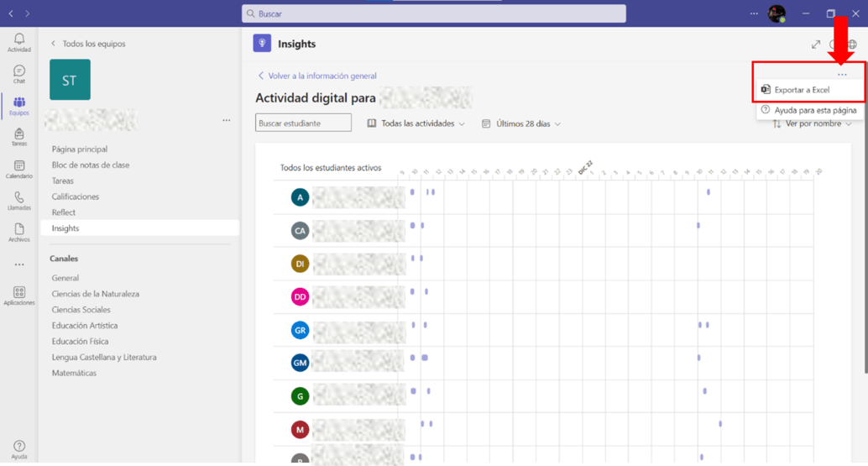Screen dimensions: 868x466
Task: Open Educación Física channel
Action: point(80,342)
